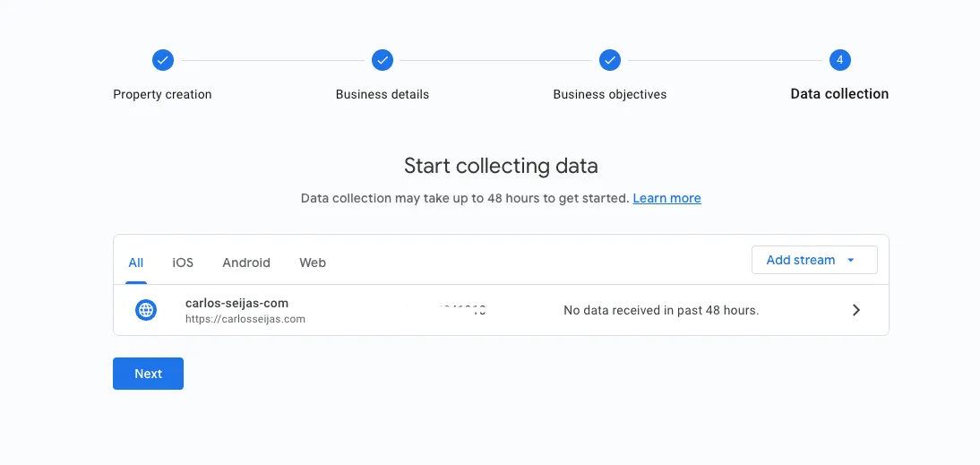Click the No data received status text

661,310
